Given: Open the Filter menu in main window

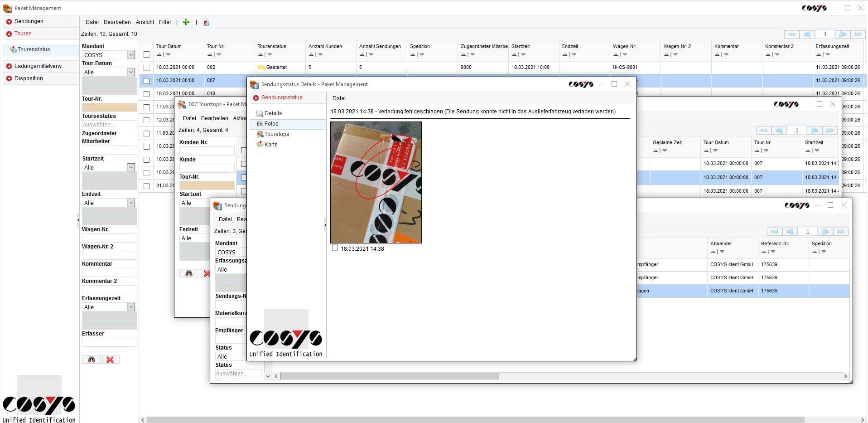Looking at the screenshot, I should point(165,22).
